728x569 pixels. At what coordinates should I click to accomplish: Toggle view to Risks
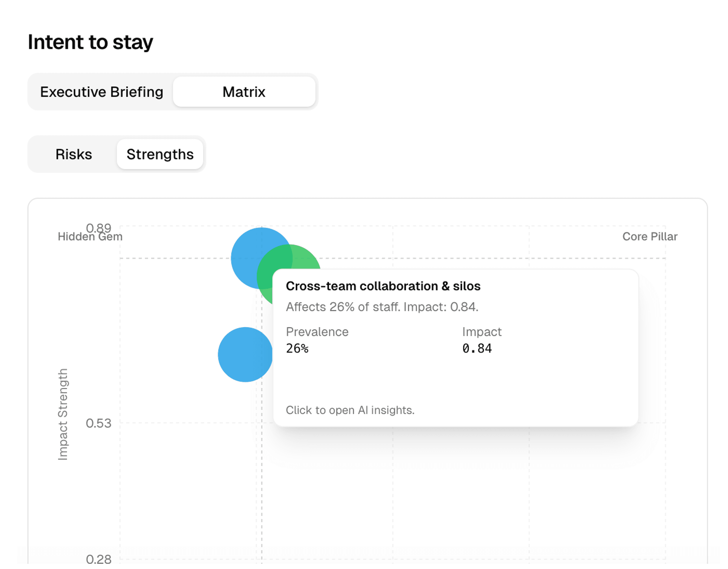click(74, 154)
